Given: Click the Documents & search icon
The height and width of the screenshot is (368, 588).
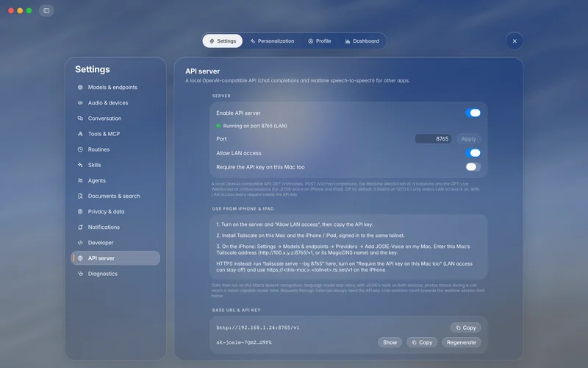Looking at the screenshot, I should 80,196.
